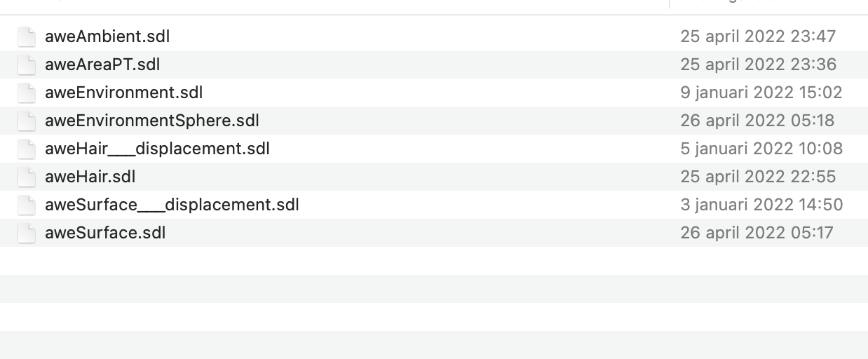The height and width of the screenshot is (359, 868).
Task: Click the aweAreaPT.sdl document icon
Action: [x=27, y=65]
